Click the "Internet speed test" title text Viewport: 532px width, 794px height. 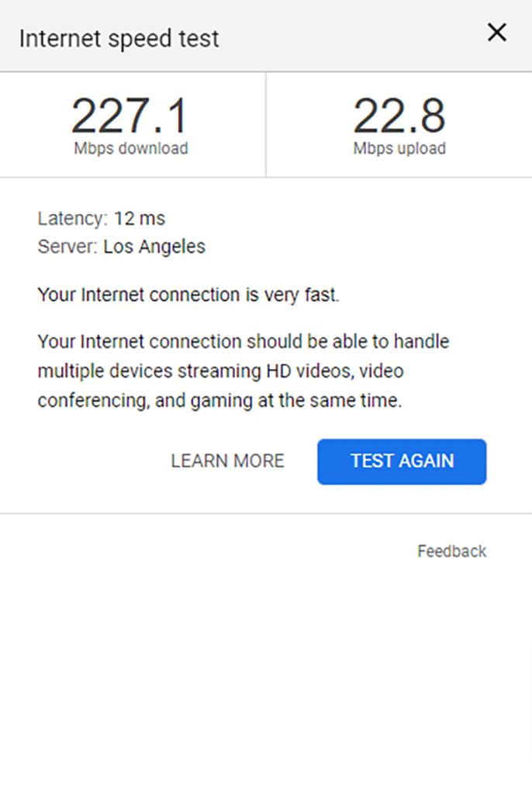tap(119, 39)
